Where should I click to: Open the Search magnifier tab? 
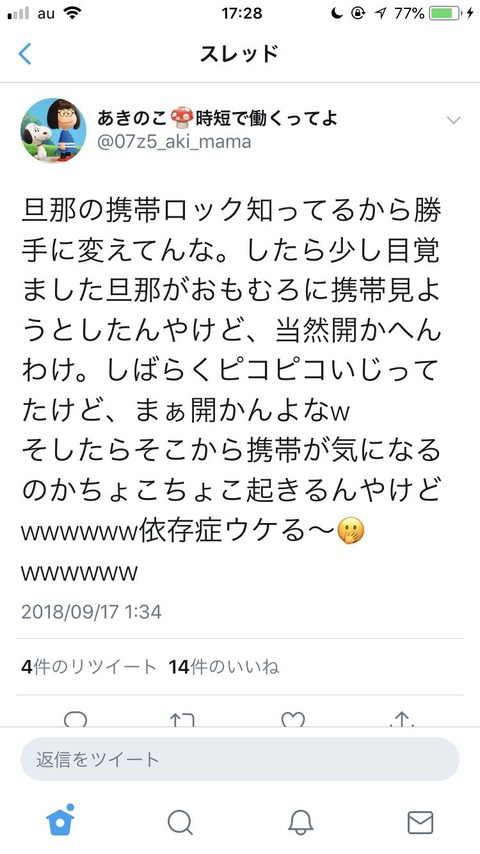click(x=180, y=822)
